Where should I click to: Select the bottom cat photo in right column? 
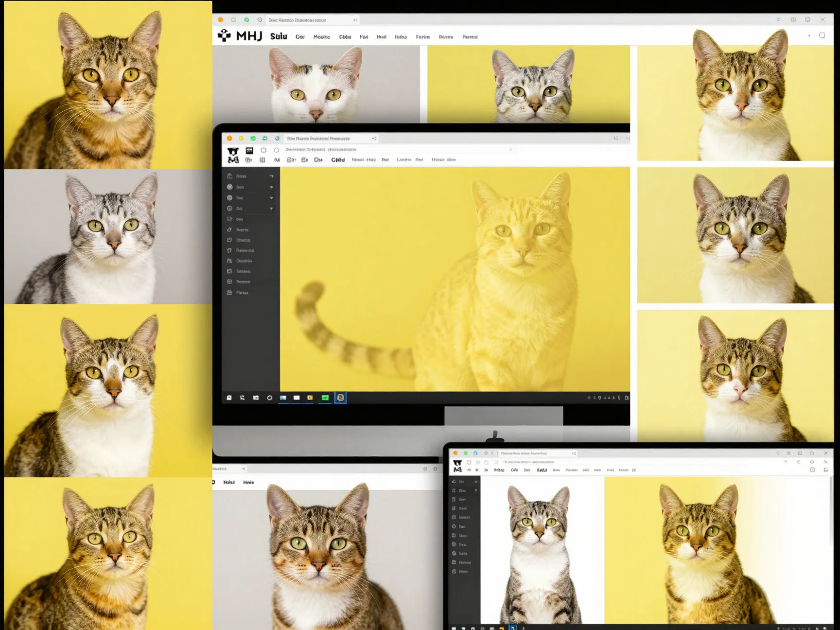735,375
